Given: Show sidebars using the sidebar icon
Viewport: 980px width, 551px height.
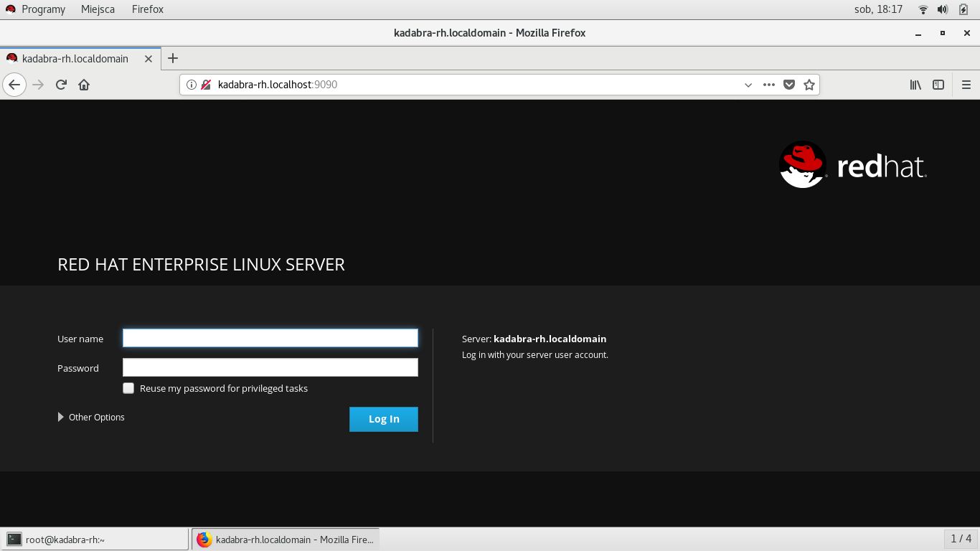Looking at the screenshot, I should [938, 85].
